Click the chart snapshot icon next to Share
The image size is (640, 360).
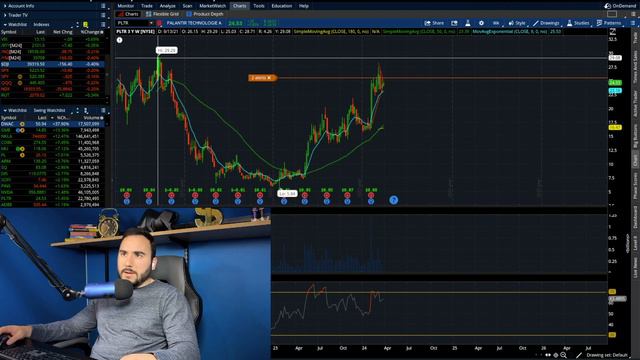454,23
